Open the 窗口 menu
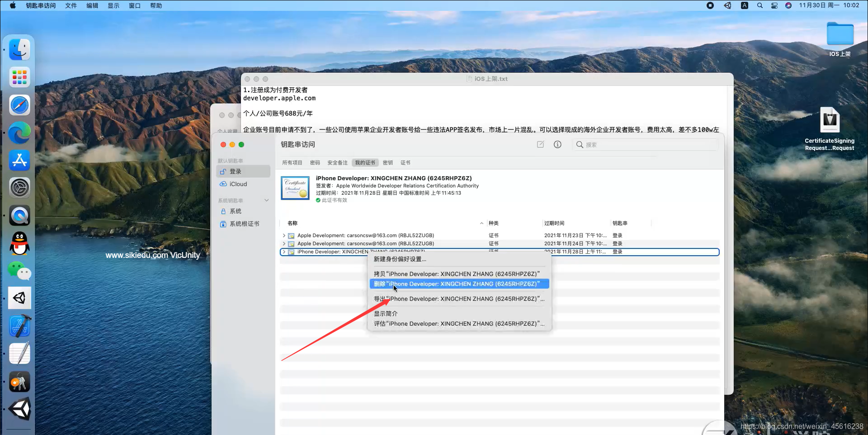This screenshot has width=868, height=435. (x=135, y=5)
